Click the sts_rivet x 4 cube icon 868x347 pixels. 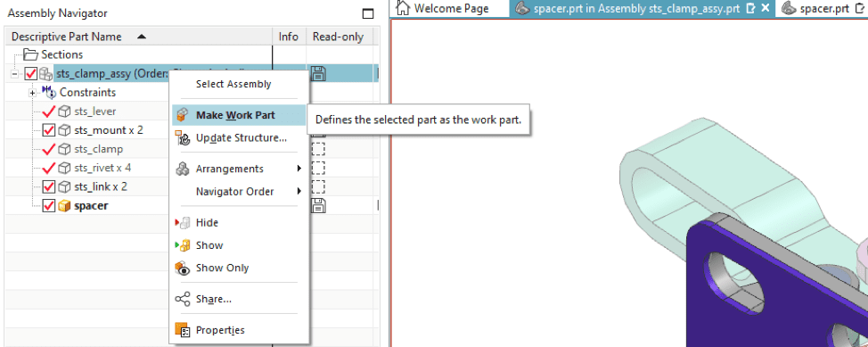64,168
